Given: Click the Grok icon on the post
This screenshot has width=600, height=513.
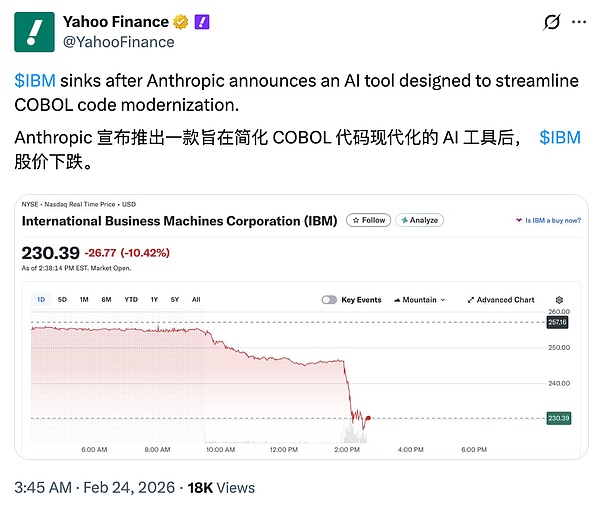Looking at the screenshot, I should 550,21.
